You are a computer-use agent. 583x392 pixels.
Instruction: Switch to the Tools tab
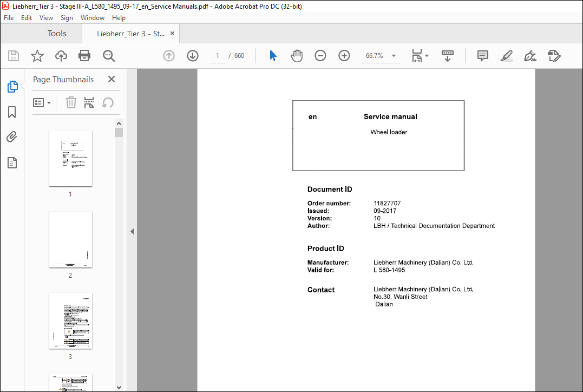(57, 34)
